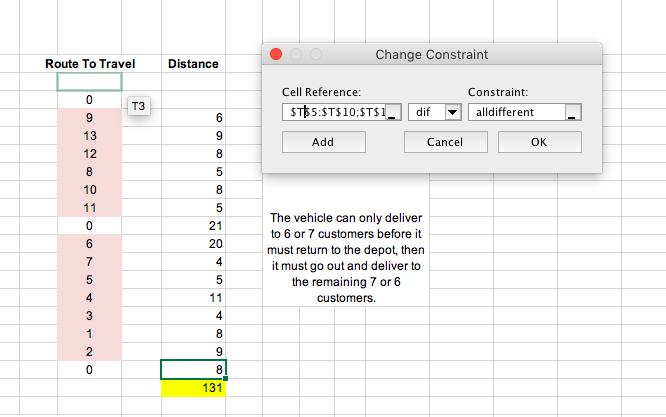Confirm the constraint with OK
Viewport: 666px width, 417px height.
[539, 142]
